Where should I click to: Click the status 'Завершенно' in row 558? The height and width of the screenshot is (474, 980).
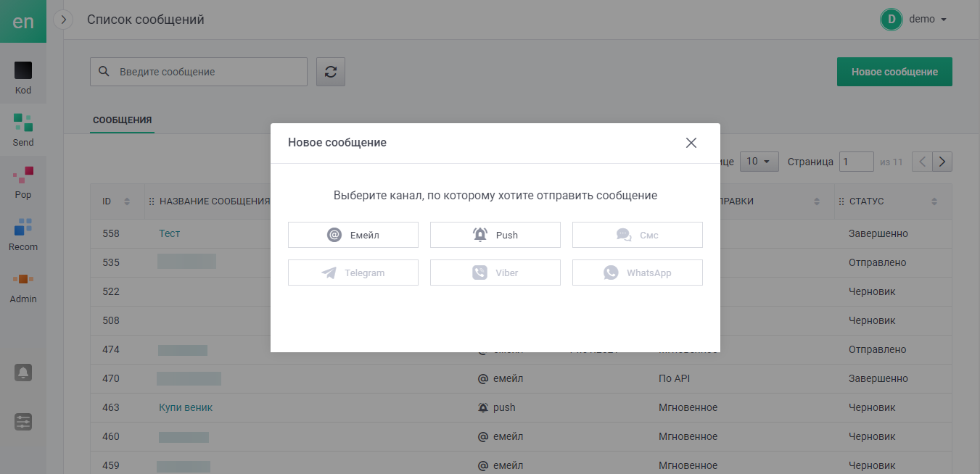(x=878, y=233)
